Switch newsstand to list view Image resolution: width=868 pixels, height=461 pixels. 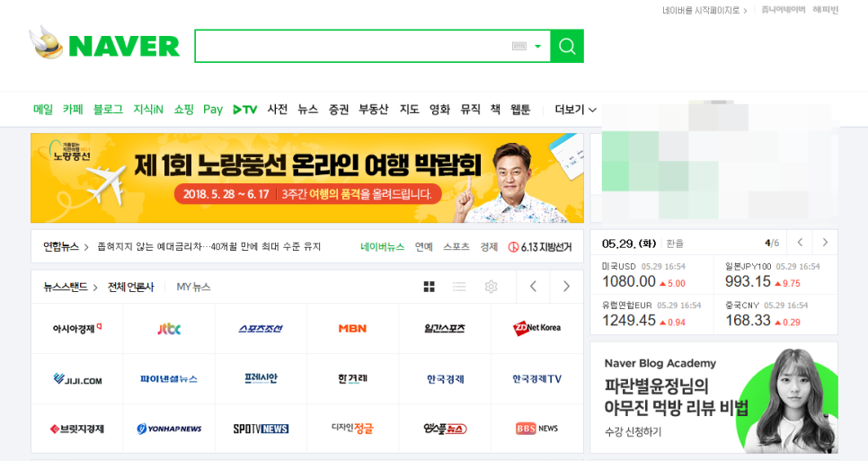[459, 287]
